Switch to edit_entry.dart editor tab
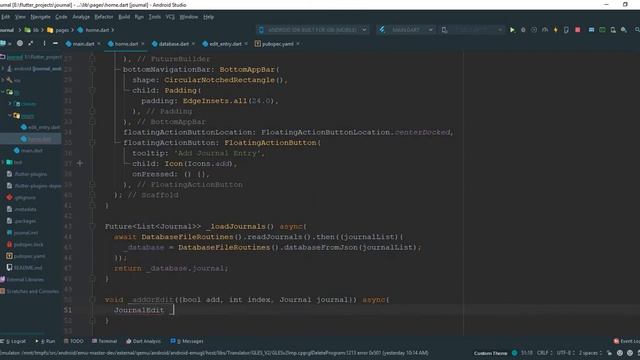Viewport: 640px width, 360px height. pyautogui.click(x=225, y=44)
